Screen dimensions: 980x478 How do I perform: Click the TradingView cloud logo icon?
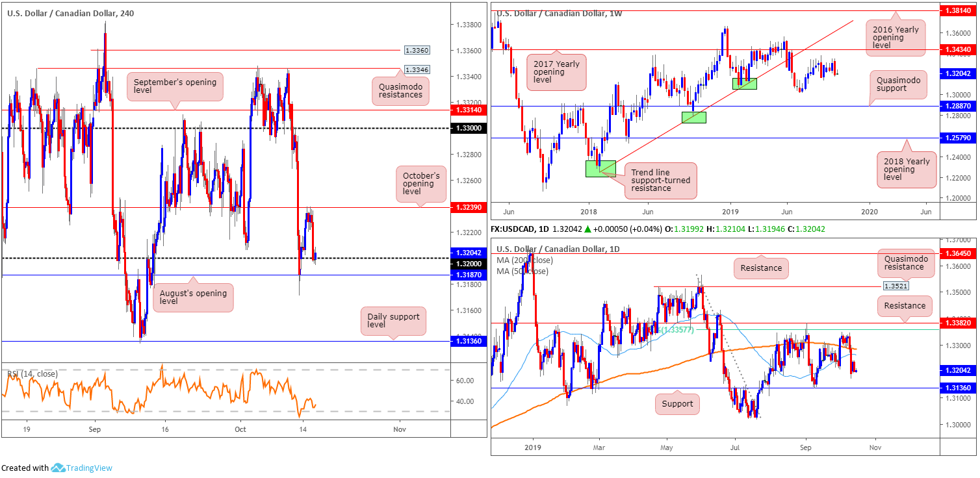click(x=58, y=468)
